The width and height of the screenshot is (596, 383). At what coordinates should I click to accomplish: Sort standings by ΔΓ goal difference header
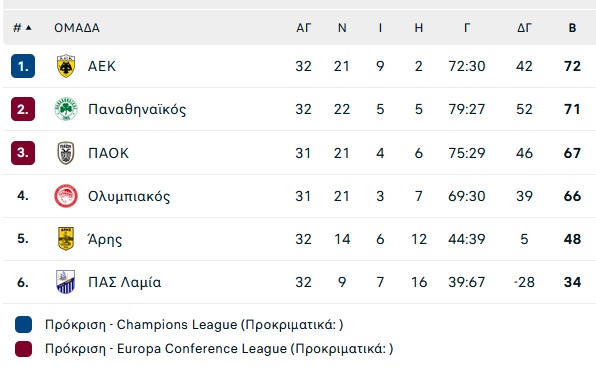524,28
